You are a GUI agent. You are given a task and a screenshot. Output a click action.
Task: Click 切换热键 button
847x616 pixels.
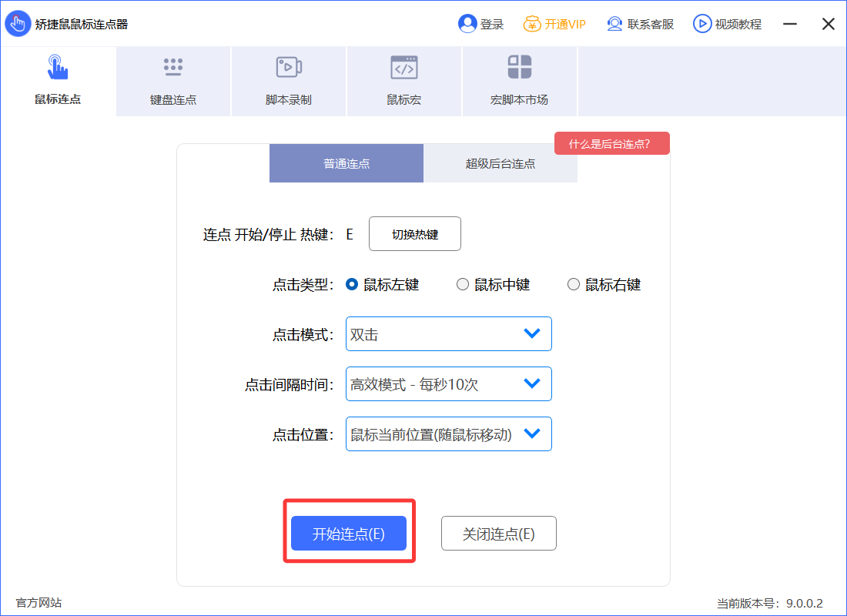415,234
